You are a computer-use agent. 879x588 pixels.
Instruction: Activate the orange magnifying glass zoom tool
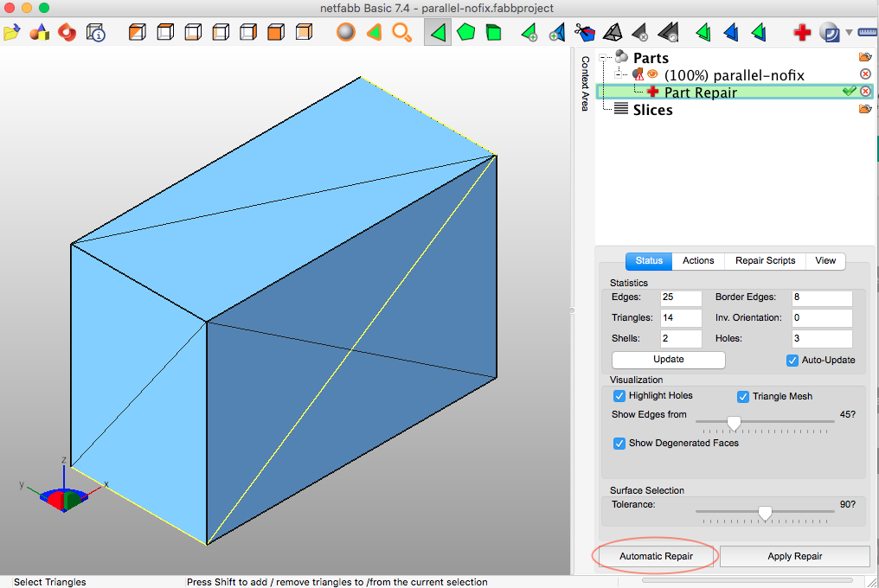coord(402,33)
